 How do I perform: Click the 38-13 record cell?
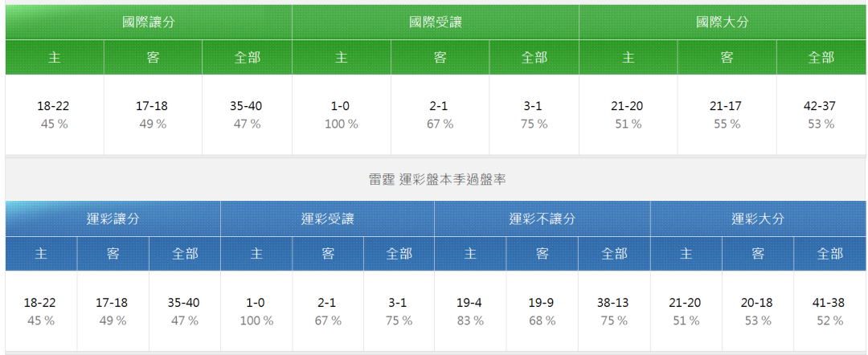tap(614, 311)
